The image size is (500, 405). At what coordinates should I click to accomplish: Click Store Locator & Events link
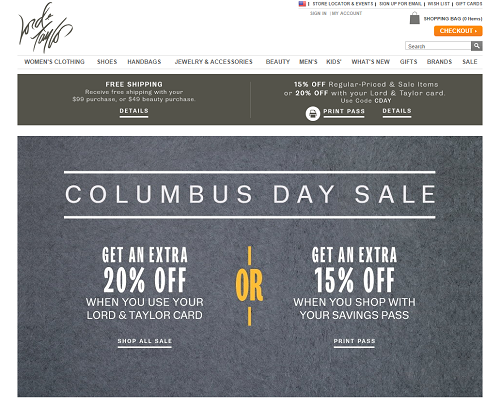coord(343,4)
